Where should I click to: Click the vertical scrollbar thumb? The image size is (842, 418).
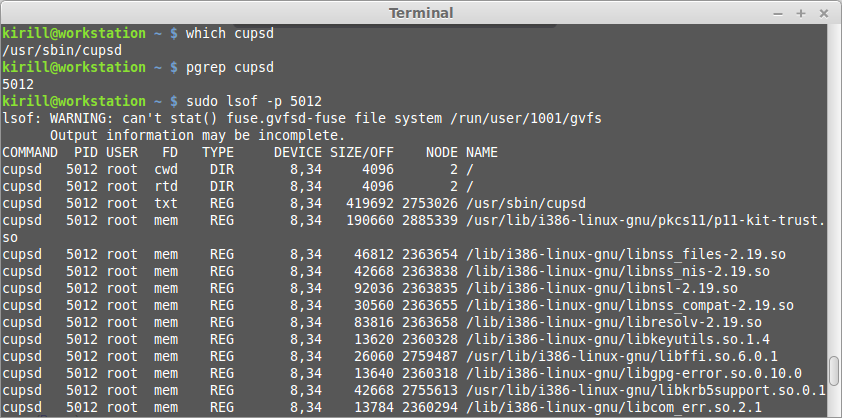coord(834,371)
